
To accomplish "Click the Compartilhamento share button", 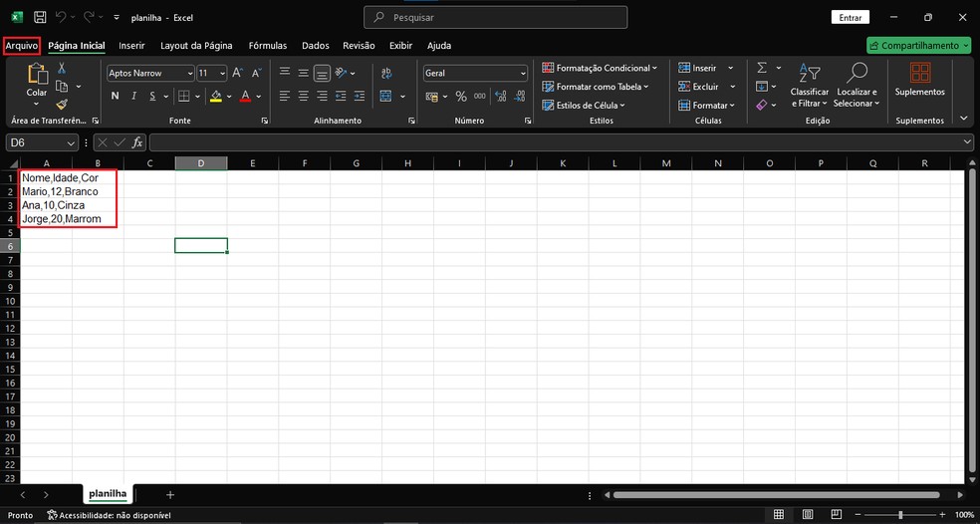I will click(918, 46).
